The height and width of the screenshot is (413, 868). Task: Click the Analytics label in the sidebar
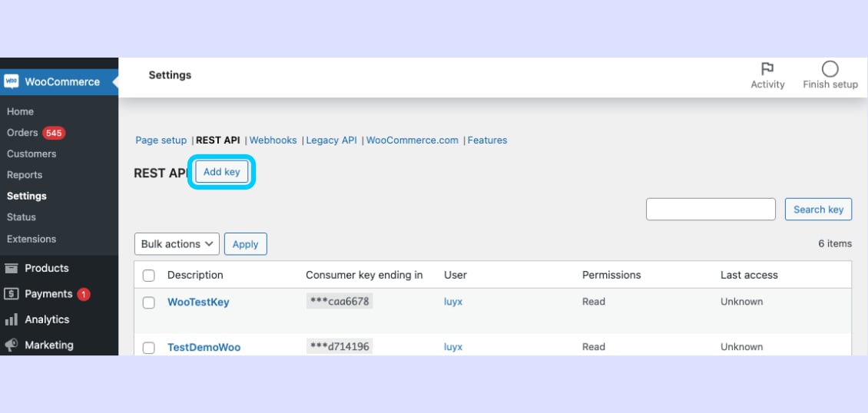[47, 319]
